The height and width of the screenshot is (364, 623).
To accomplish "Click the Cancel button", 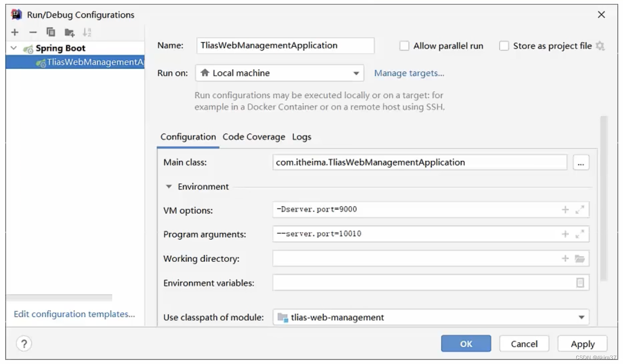I will pyautogui.click(x=524, y=344).
